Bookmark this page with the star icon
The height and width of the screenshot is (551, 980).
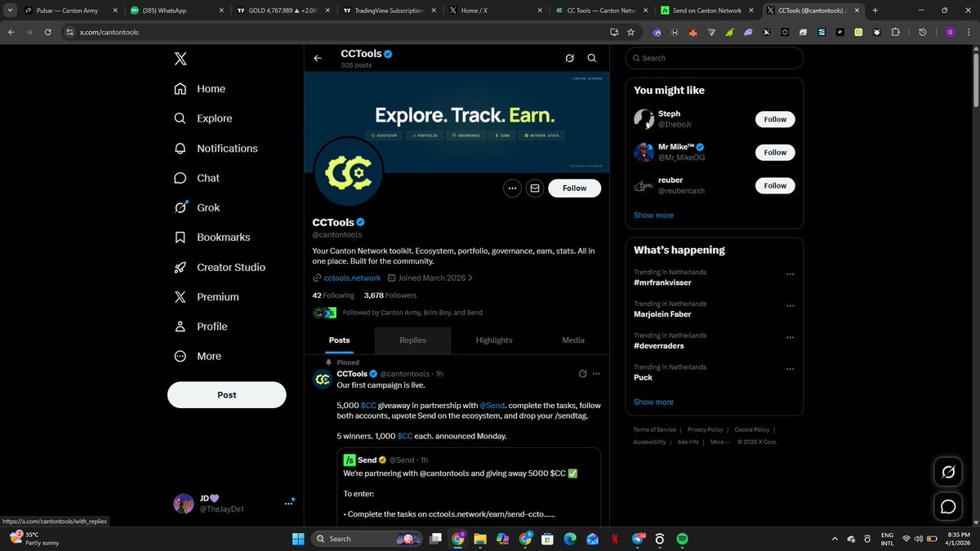point(630,32)
